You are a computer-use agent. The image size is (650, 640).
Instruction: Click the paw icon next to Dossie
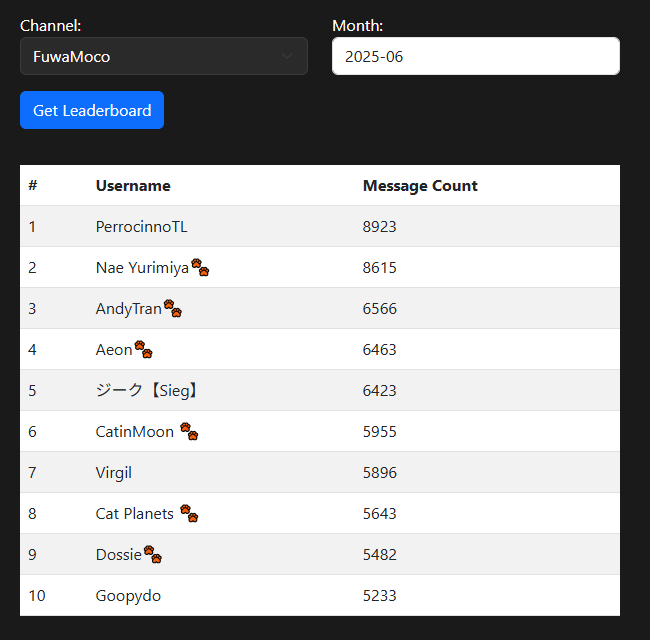point(153,555)
